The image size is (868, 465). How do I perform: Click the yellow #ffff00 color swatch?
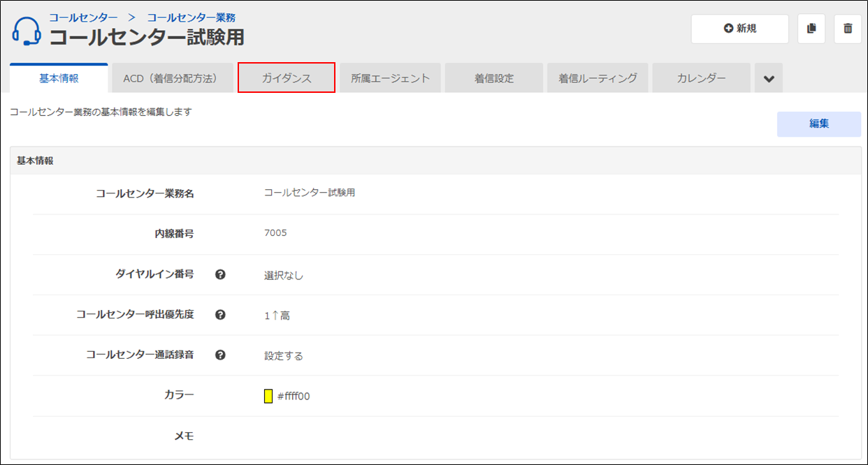[x=268, y=397]
